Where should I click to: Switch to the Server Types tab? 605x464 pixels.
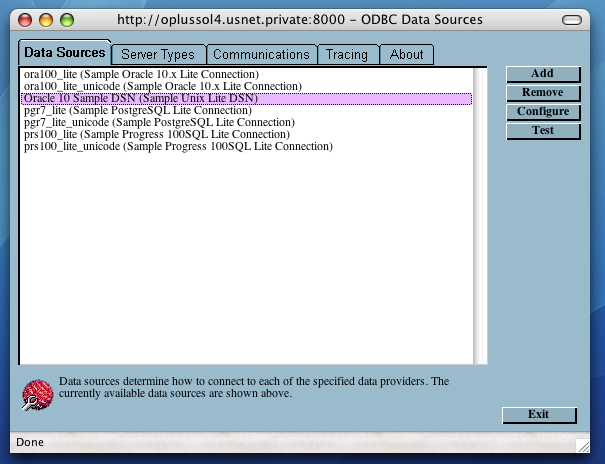(x=159, y=55)
